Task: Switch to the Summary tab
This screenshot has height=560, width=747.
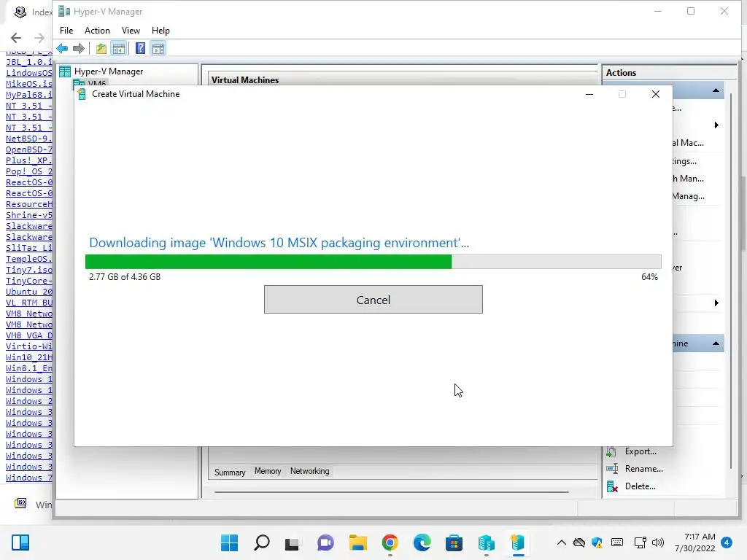Action: coord(230,472)
